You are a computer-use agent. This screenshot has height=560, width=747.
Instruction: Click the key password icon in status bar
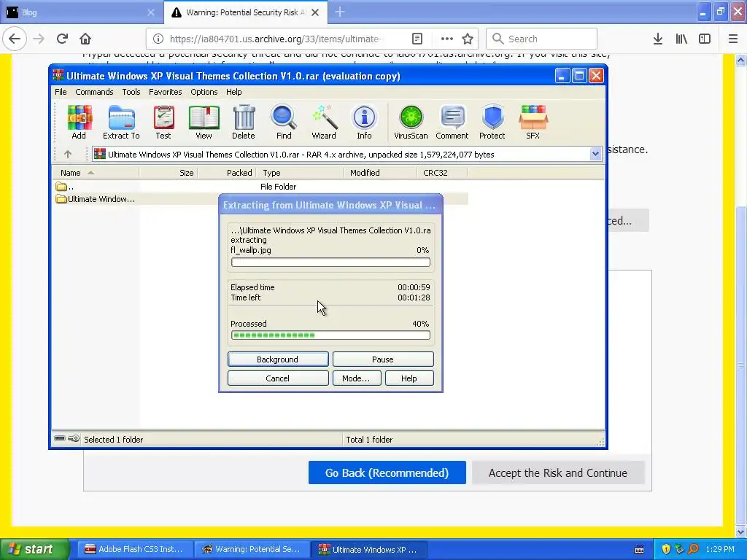[74, 438]
